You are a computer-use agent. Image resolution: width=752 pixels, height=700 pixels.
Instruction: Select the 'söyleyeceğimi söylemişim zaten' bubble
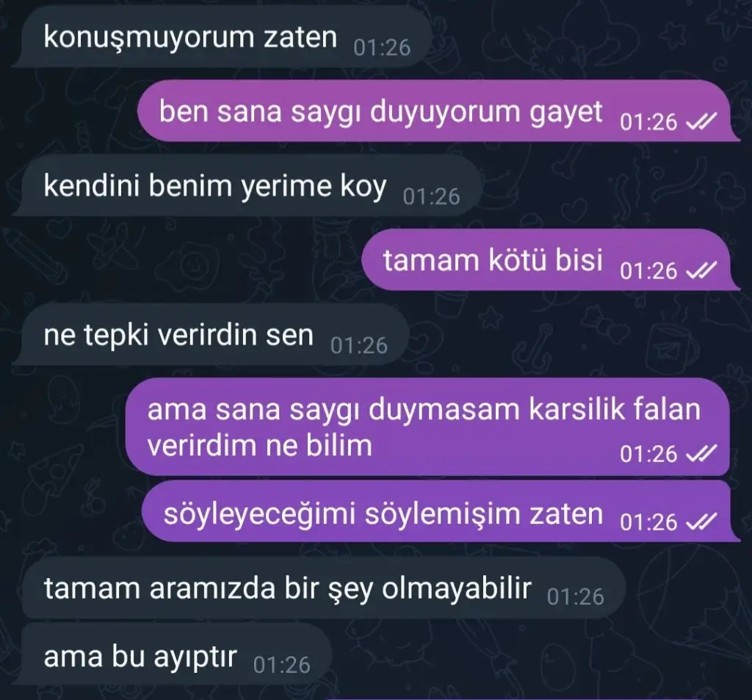click(441, 513)
